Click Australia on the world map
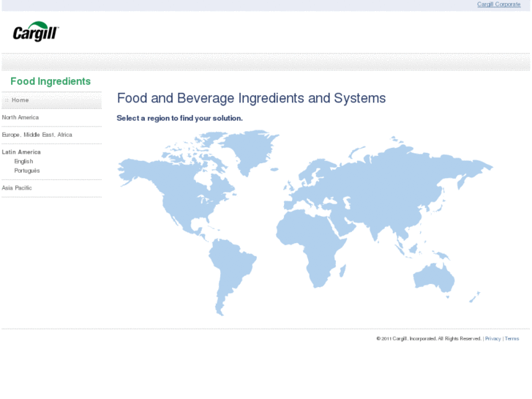The width and height of the screenshot is (532, 399). [433, 276]
